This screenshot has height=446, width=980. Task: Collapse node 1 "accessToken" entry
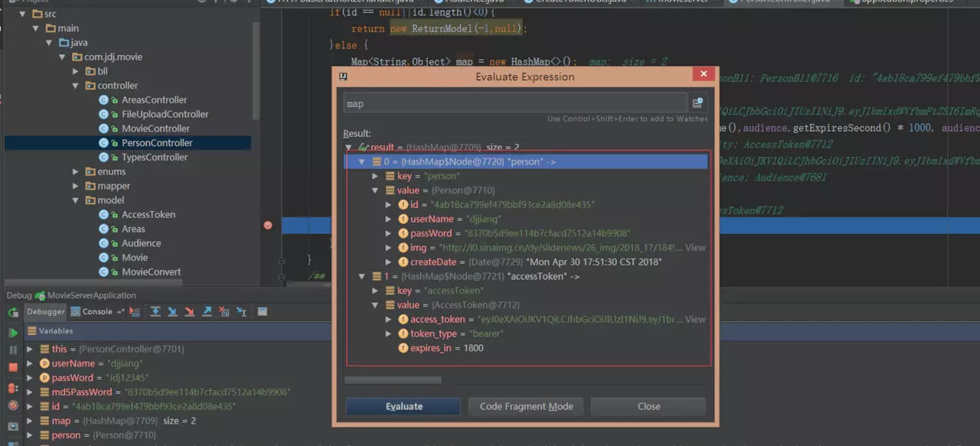pos(362,276)
